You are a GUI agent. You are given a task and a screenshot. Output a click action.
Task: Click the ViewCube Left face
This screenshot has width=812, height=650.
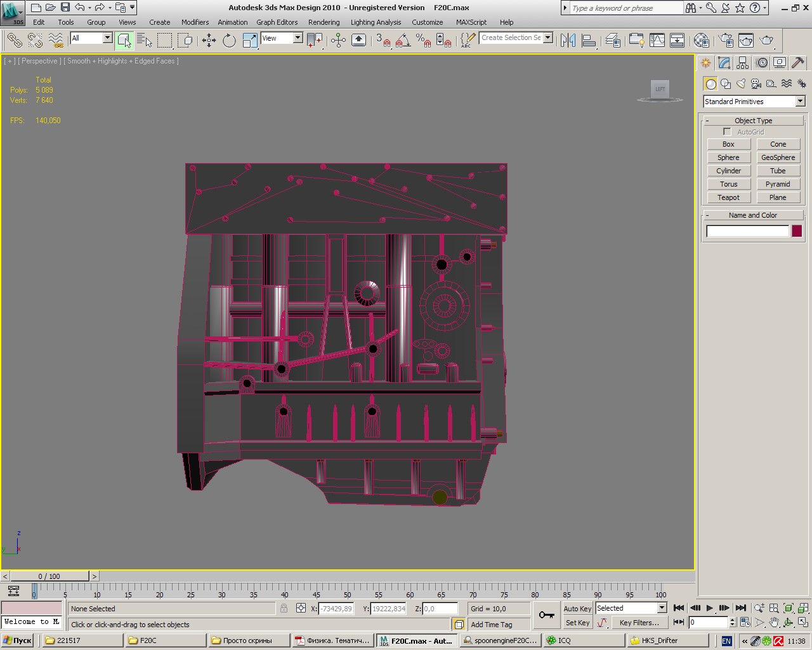pos(660,90)
